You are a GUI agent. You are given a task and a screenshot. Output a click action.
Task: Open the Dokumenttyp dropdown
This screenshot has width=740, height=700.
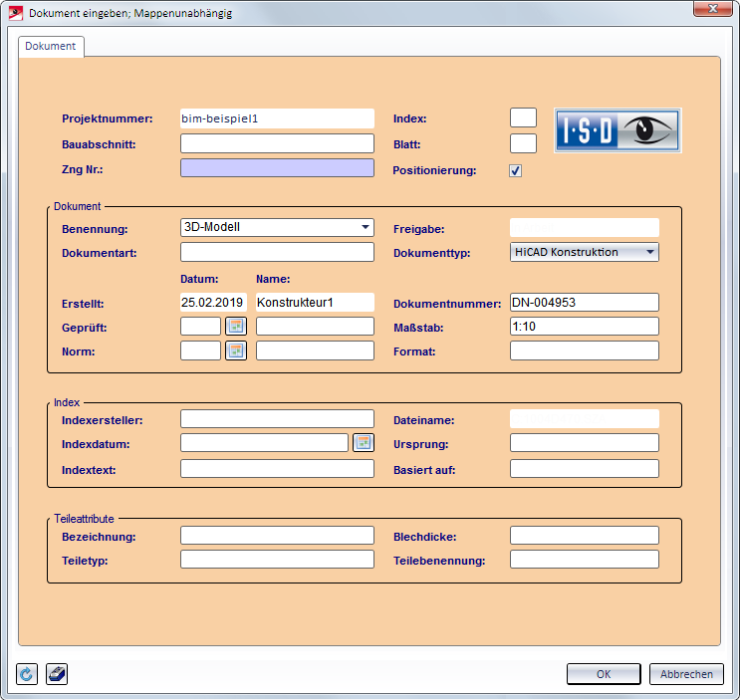650,253
